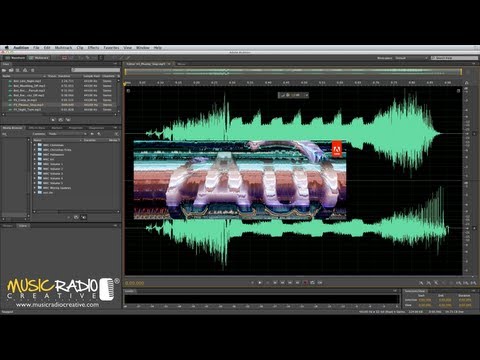Switch to Multitrack editor view
Image resolution: width=480 pixels, height=360 pixels.
pyautogui.click(x=39, y=58)
